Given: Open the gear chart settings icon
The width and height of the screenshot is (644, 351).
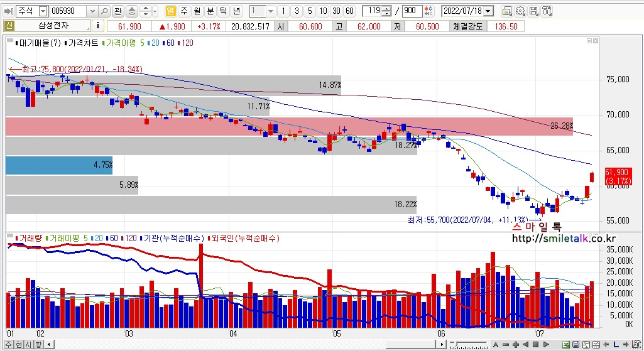Looking at the screenshot, I should [520, 11].
